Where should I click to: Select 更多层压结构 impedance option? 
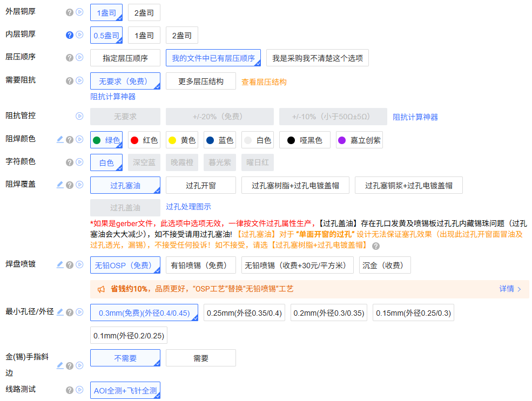[201, 81]
